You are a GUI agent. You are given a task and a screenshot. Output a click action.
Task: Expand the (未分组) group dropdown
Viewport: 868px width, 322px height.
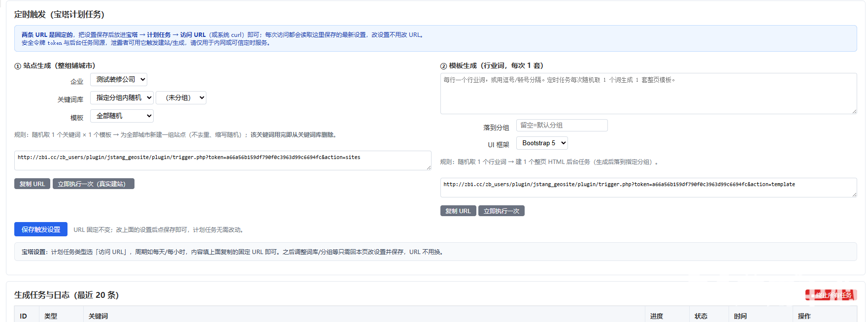click(181, 97)
